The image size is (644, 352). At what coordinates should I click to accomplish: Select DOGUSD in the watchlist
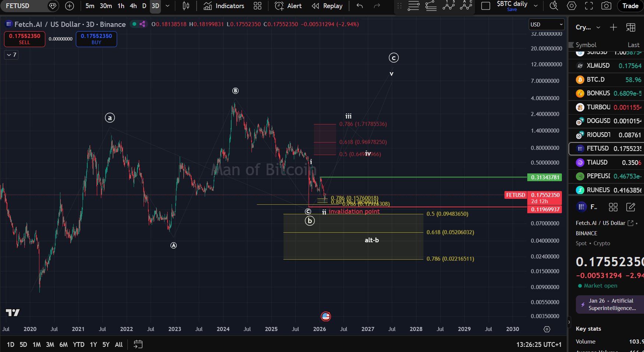coord(606,121)
